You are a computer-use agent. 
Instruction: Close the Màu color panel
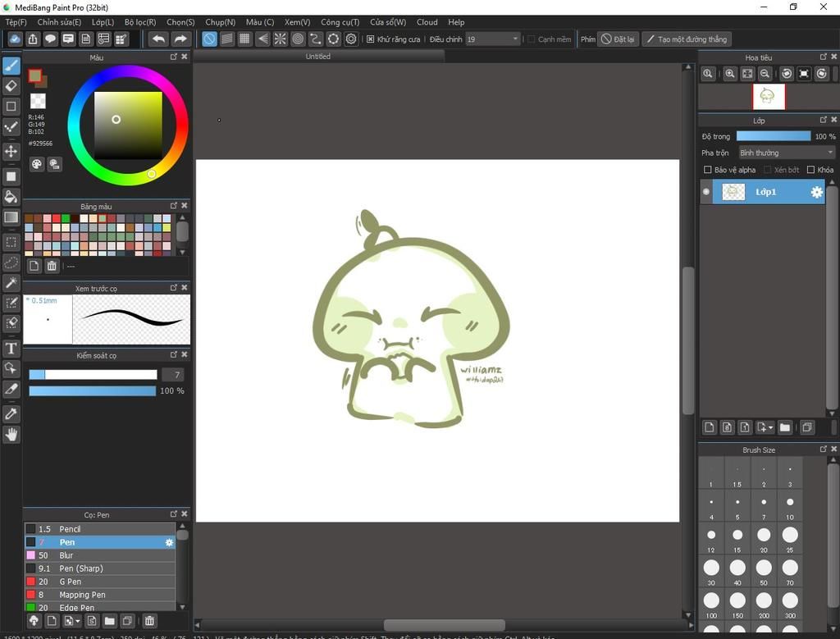185,57
